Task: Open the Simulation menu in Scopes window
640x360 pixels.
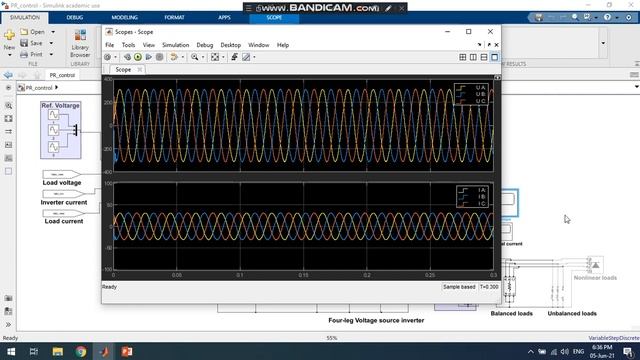Action: point(176,45)
